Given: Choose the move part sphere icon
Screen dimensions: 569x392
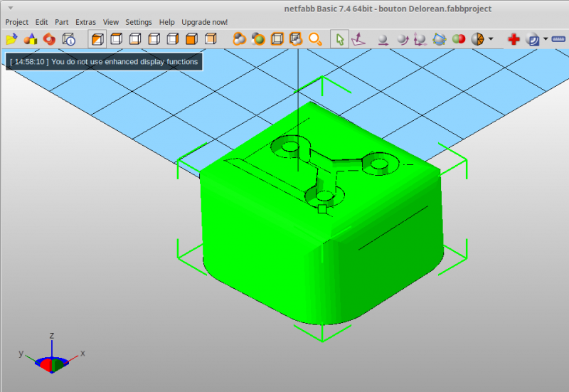Looking at the screenshot, I should (383, 39).
